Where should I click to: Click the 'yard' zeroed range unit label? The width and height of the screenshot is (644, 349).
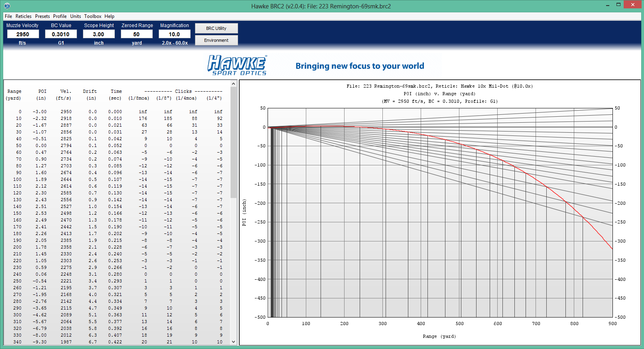[137, 43]
